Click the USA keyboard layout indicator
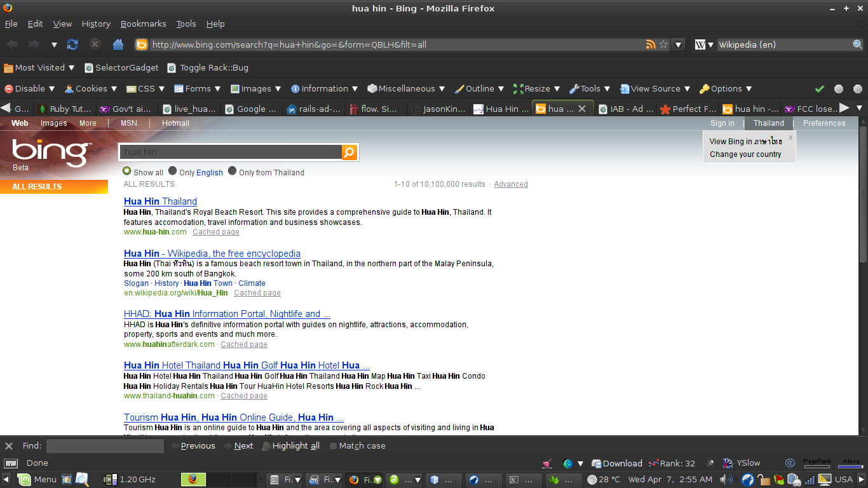 click(x=843, y=480)
